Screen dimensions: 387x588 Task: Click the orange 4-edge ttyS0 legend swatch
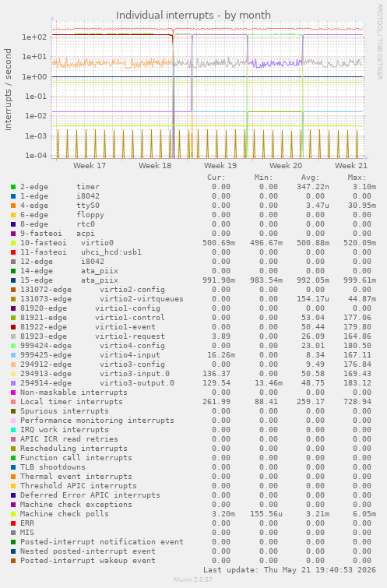[13, 206]
